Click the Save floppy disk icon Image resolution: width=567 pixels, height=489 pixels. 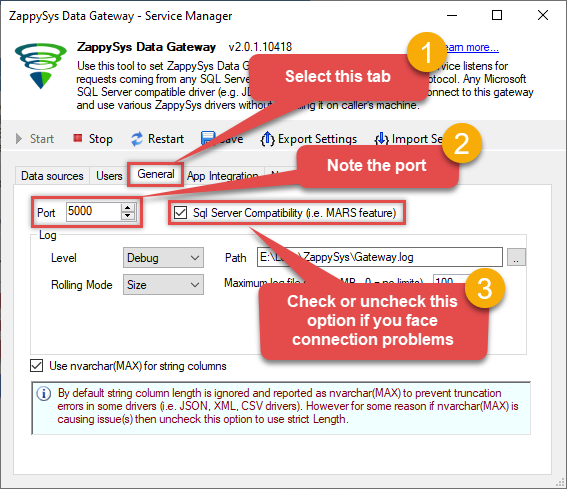click(x=208, y=137)
